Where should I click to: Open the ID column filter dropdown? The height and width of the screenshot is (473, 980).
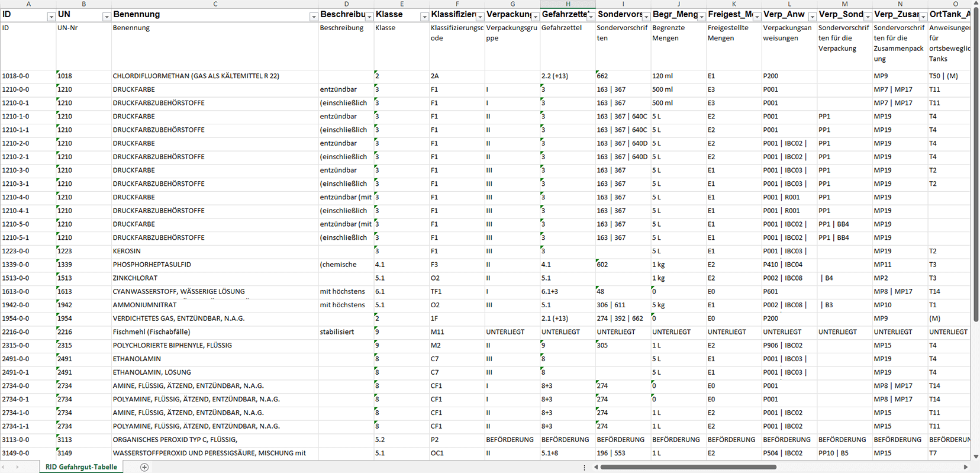point(51,17)
